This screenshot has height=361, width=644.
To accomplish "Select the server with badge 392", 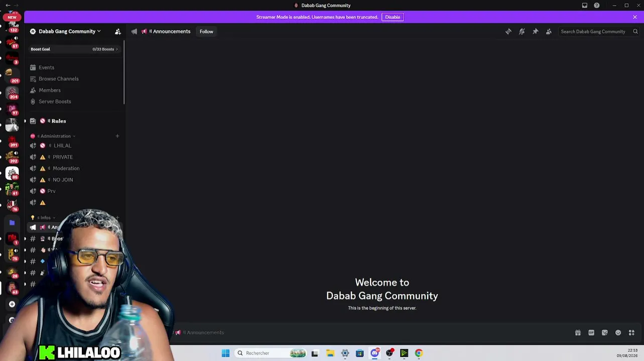I will pos(13,157).
